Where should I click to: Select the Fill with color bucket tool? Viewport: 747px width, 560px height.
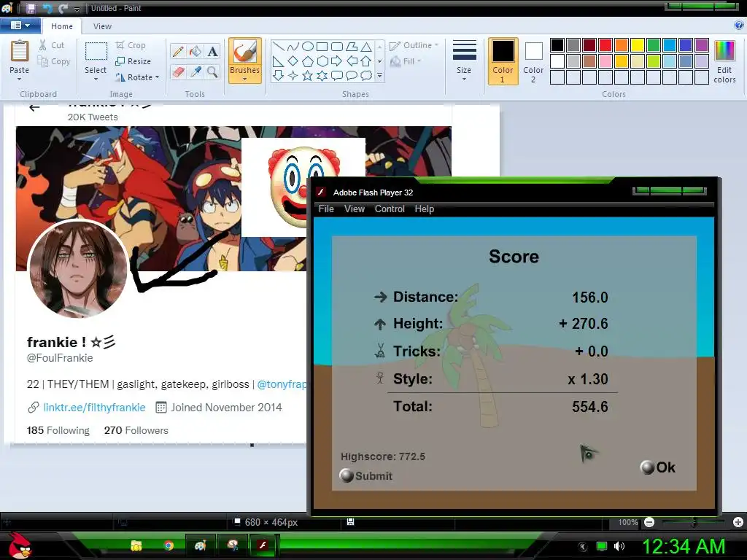point(196,52)
